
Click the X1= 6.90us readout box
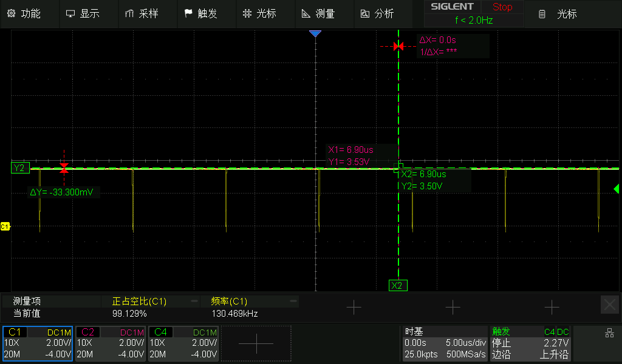pyautogui.click(x=350, y=150)
